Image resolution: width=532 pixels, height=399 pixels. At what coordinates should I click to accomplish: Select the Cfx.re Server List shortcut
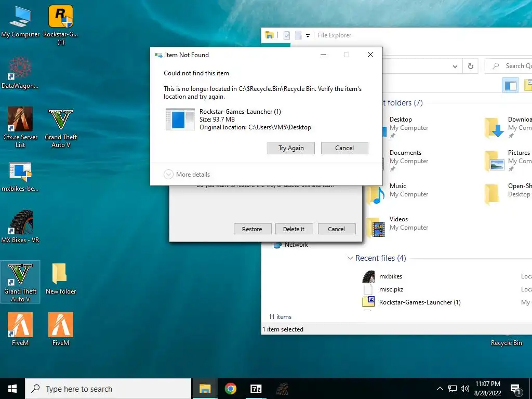(20, 127)
